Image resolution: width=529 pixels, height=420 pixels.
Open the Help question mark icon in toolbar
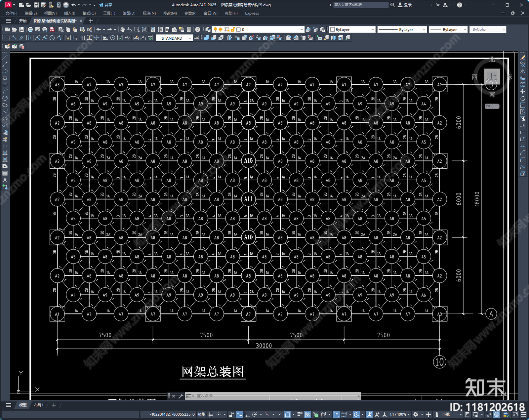(198, 29)
